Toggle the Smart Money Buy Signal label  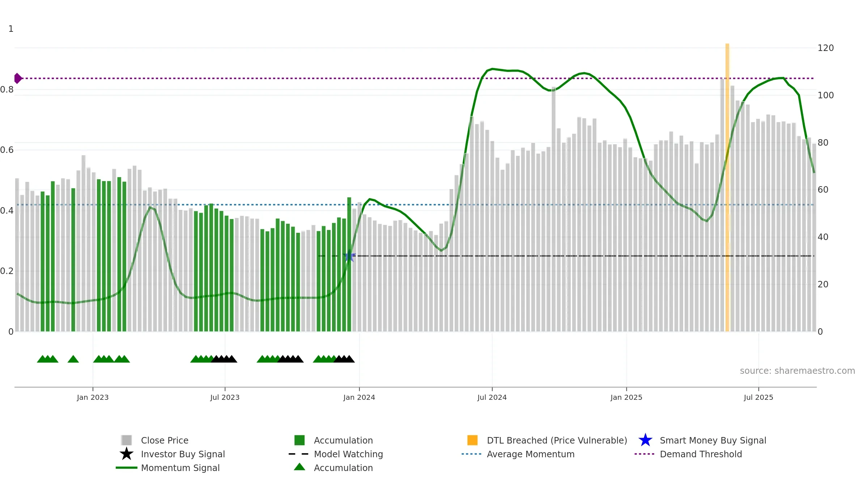click(713, 440)
